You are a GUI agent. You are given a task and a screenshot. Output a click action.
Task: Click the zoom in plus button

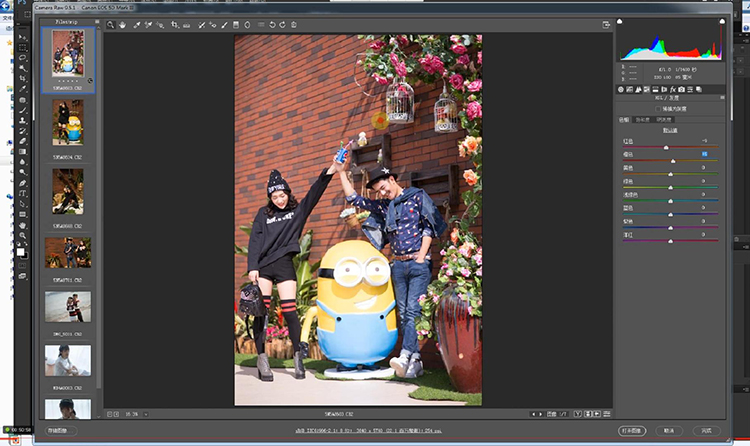coord(116,414)
